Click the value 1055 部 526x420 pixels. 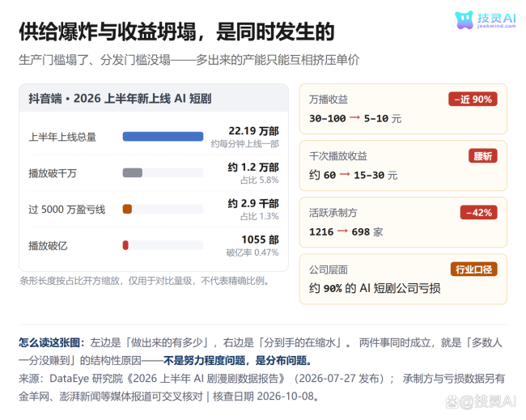[x=261, y=240]
